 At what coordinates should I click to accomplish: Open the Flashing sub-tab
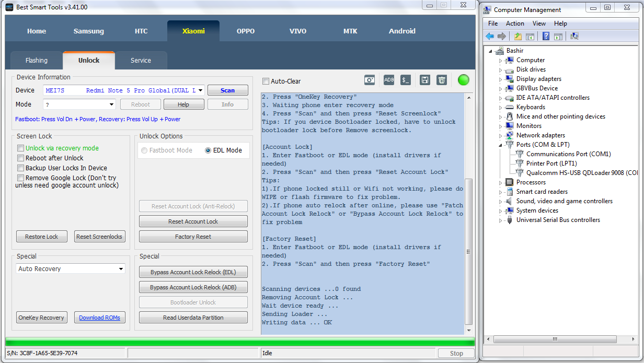click(x=37, y=61)
